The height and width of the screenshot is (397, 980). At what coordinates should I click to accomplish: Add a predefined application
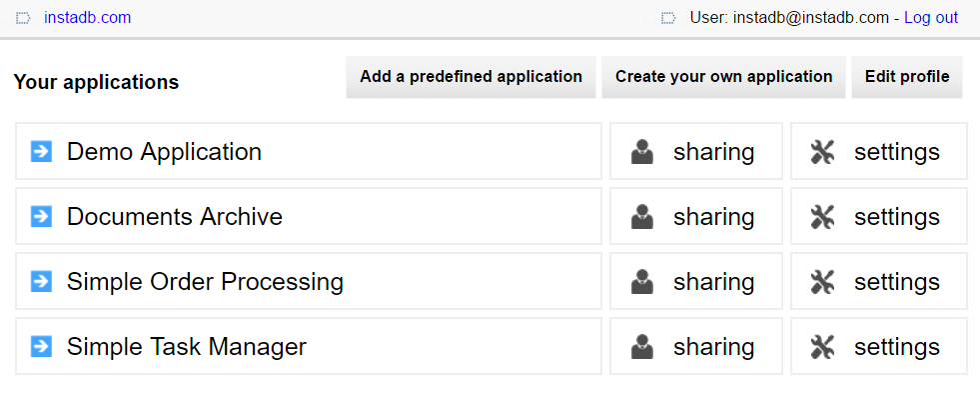(471, 77)
